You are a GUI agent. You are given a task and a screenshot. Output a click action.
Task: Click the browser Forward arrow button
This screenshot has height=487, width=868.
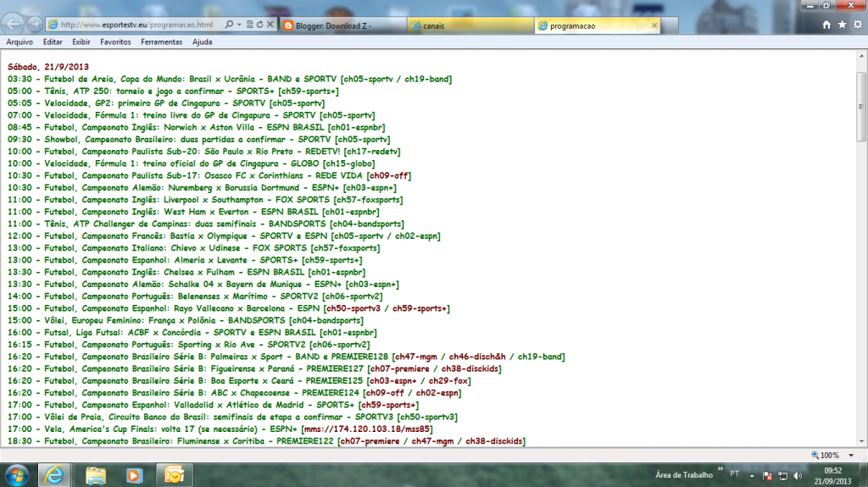tap(34, 24)
